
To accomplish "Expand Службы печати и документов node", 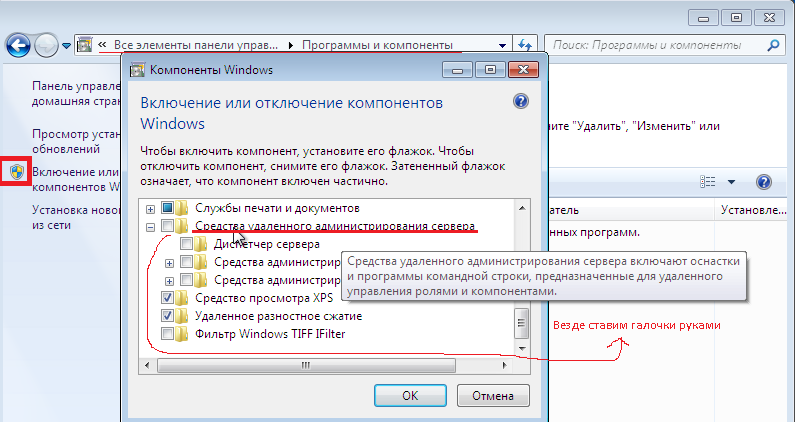I will pos(150,209).
